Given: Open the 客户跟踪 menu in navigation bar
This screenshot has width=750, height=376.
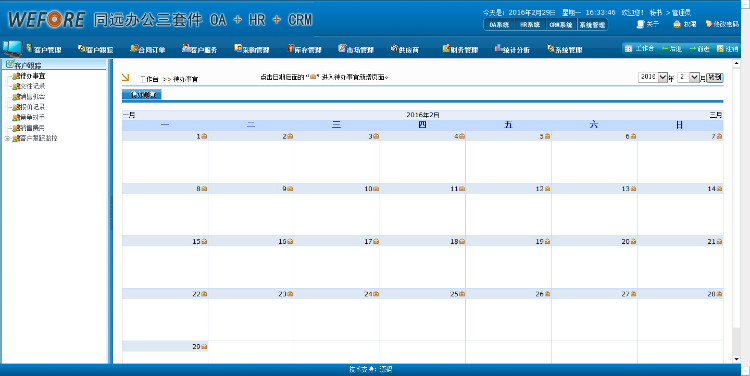Looking at the screenshot, I should [96, 49].
